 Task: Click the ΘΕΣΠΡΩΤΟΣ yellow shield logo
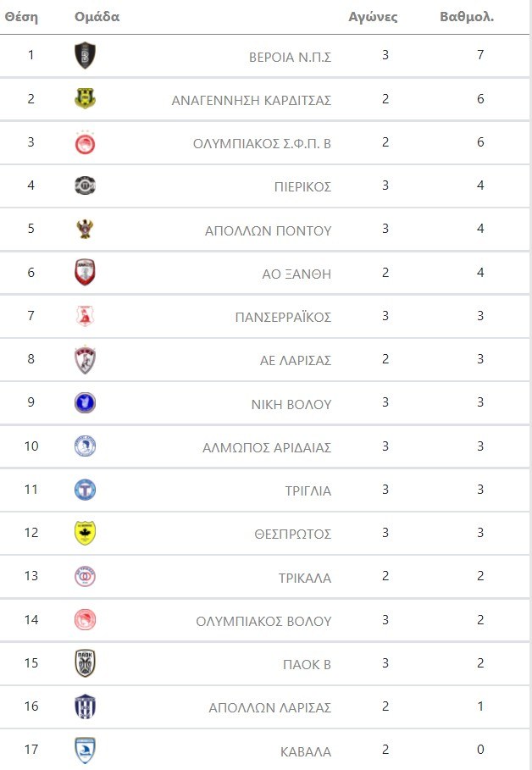[85, 533]
